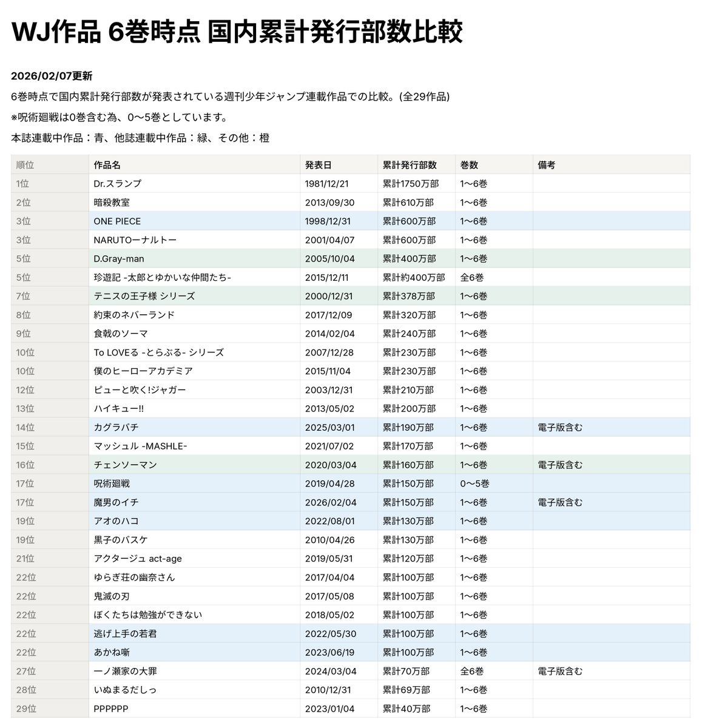
Task: Select the 逃げ上手の若君 title cell
Action: pyautogui.click(x=194, y=634)
